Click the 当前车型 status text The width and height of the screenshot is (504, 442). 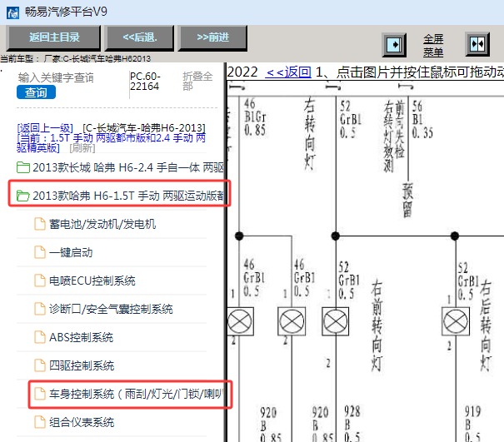[x=75, y=59]
